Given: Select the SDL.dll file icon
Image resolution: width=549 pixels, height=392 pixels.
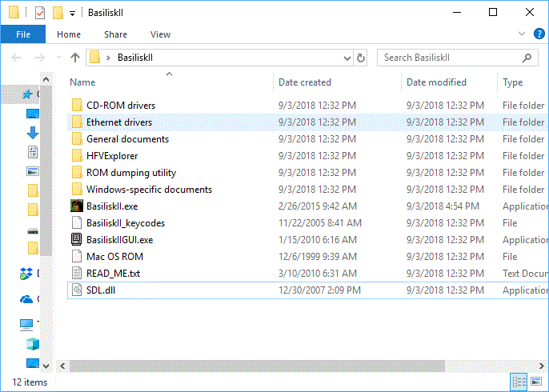Looking at the screenshot, I should coord(77,290).
